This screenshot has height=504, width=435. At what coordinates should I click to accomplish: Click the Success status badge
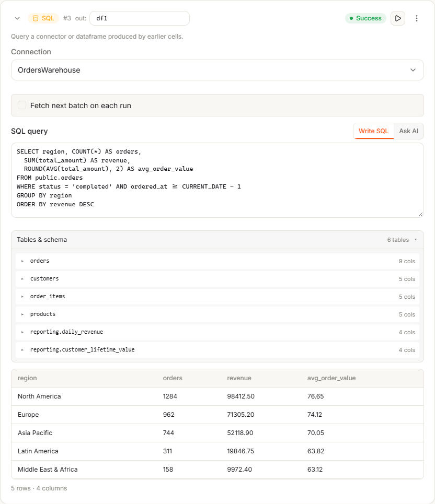[365, 18]
